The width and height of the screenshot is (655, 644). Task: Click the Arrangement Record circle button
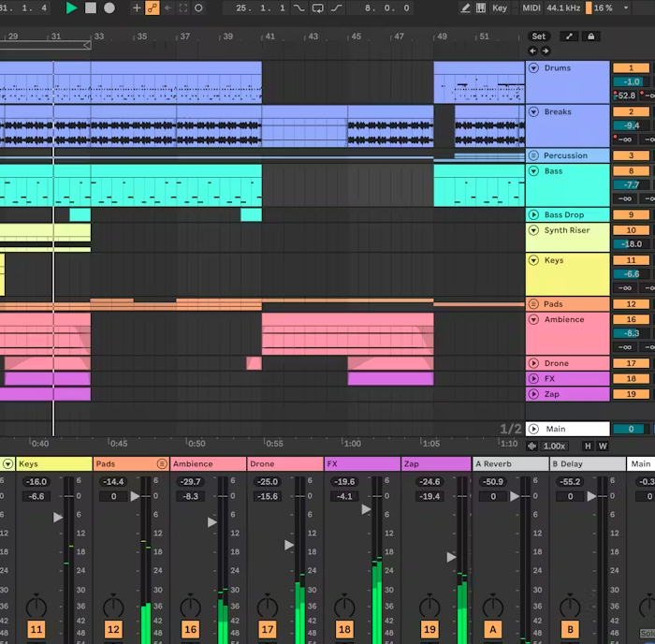[109, 7]
